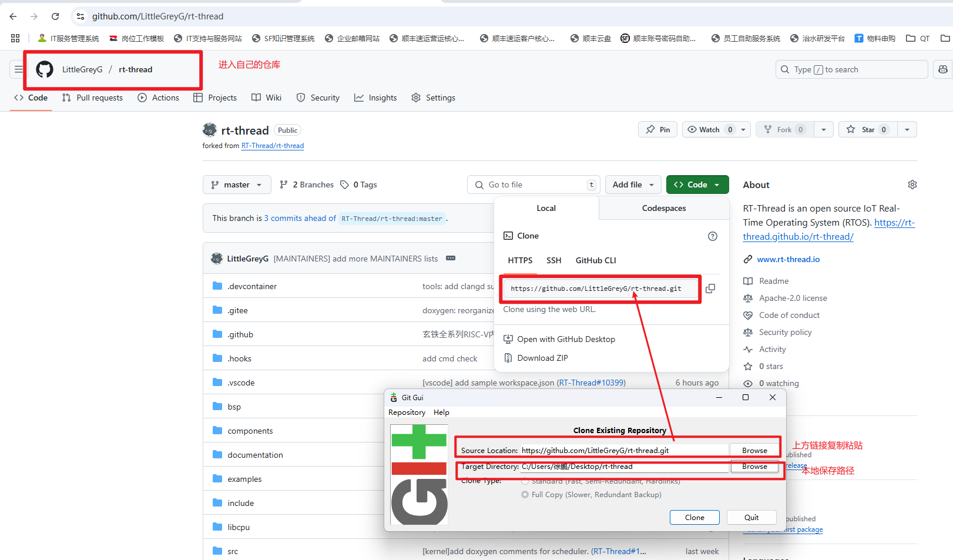Screen dimensions: 953x560
Task: Browse for Source Location
Action: tap(754, 451)
